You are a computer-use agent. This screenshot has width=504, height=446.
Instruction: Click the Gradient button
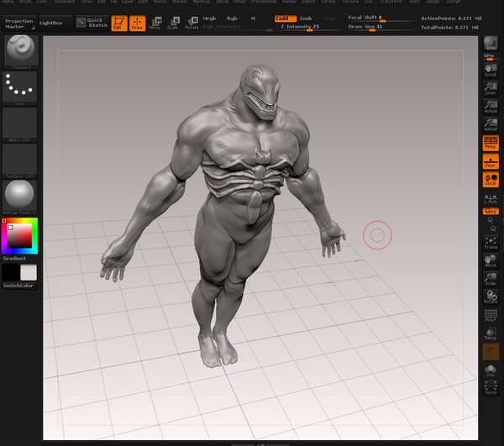click(x=14, y=259)
